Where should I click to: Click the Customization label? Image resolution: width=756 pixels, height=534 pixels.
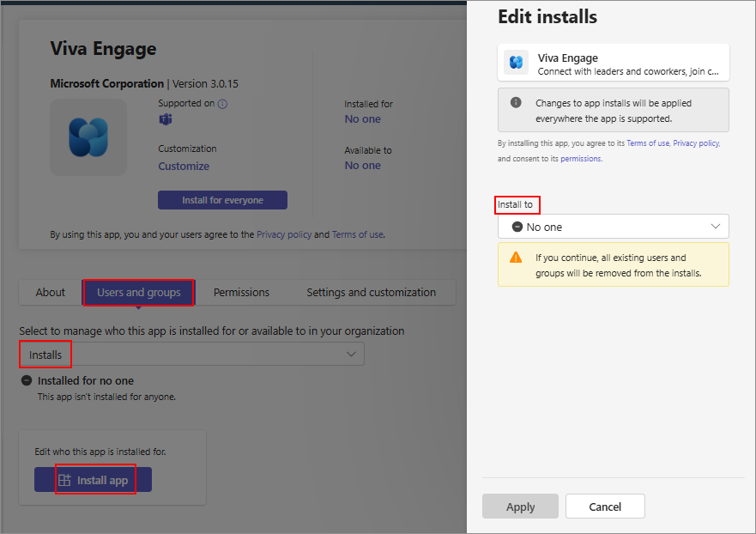(x=187, y=149)
